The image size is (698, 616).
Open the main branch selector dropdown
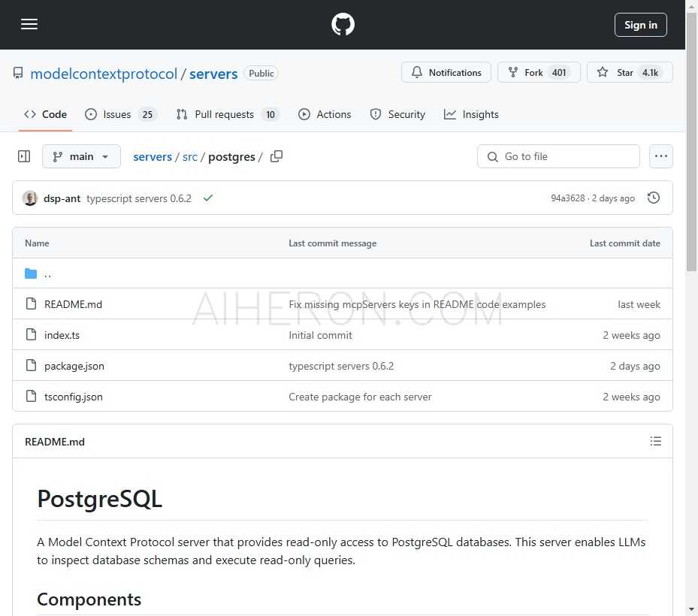[81, 156]
